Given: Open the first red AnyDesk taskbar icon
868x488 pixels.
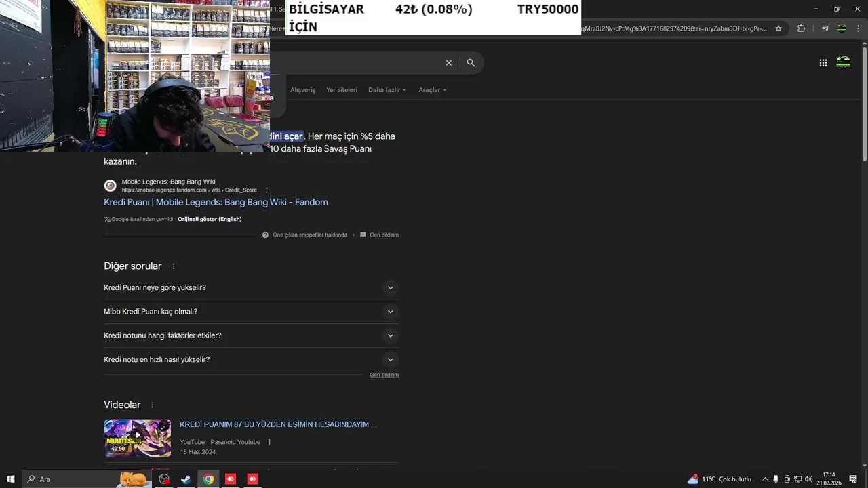Looking at the screenshot, I should click(231, 479).
